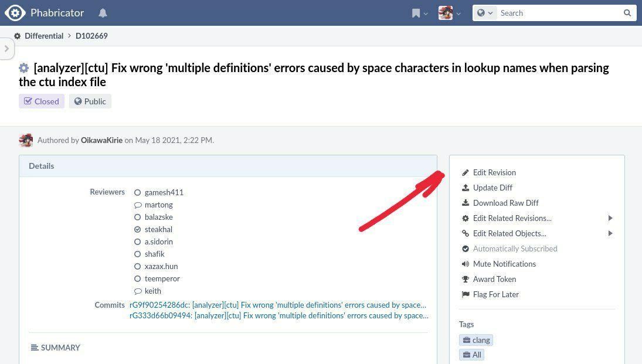Open reviewer a.sidorin's profile
Viewport: 642px width, 364px height.
pyautogui.click(x=158, y=241)
